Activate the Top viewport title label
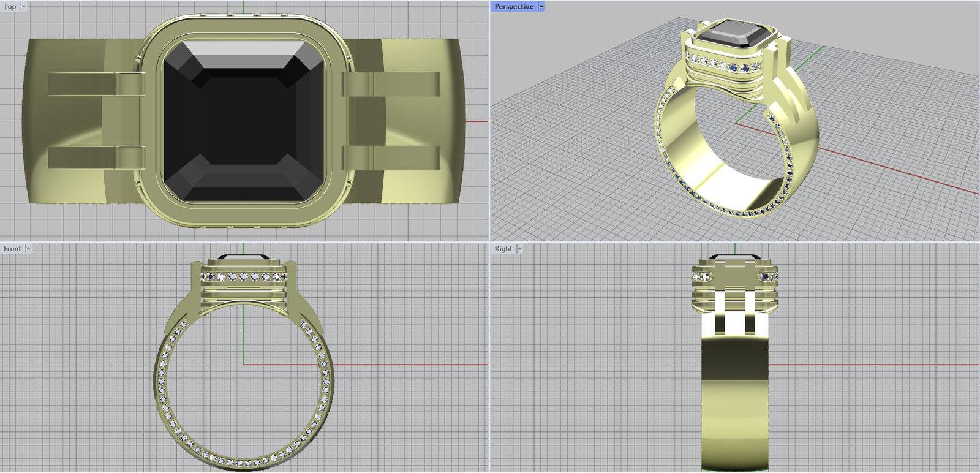This screenshot has height=473, width=980. click(10, 7)
